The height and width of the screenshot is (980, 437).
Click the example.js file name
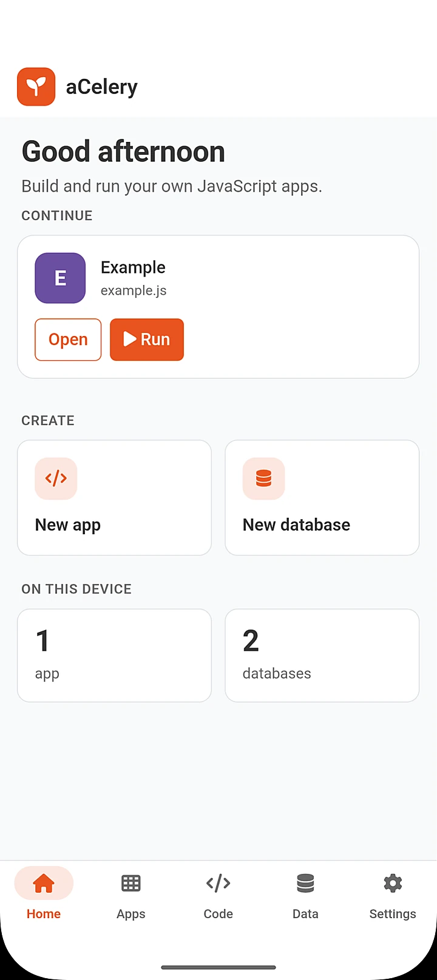point(134,290)
